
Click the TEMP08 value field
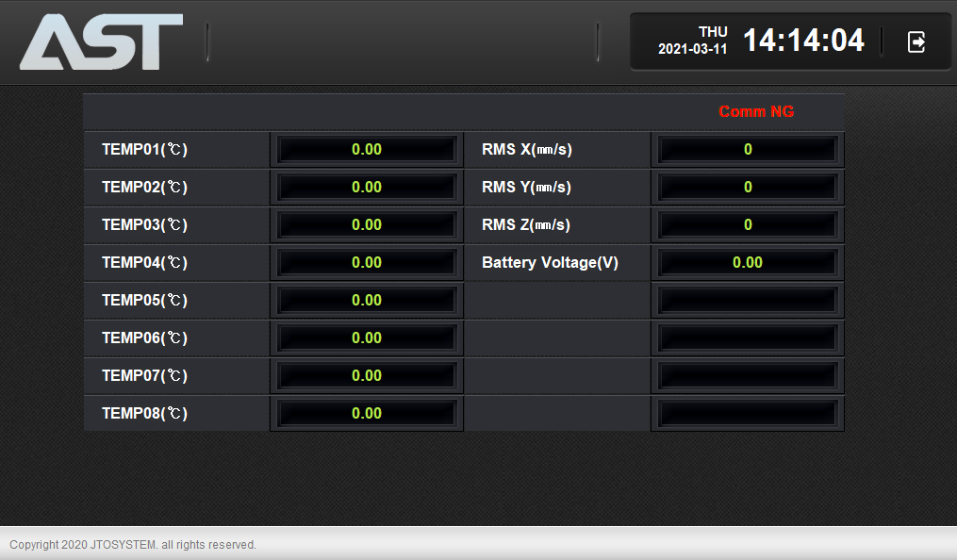367,414
